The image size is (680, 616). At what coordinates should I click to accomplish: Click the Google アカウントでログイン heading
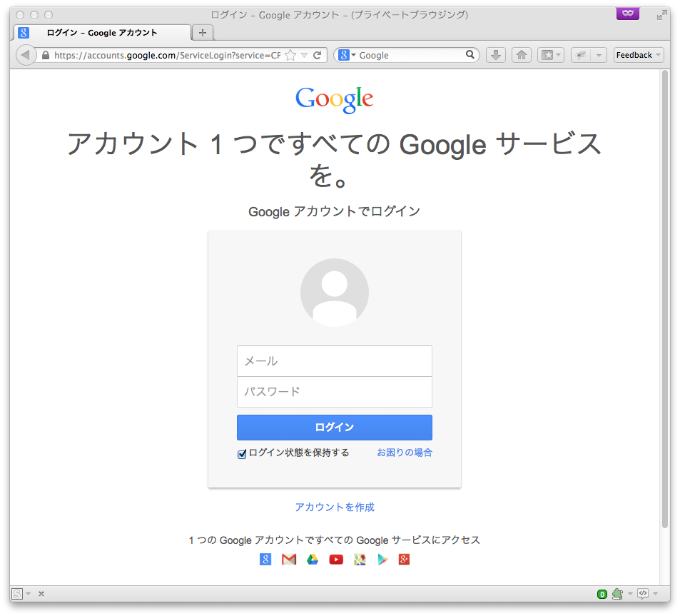coord(335,211)
